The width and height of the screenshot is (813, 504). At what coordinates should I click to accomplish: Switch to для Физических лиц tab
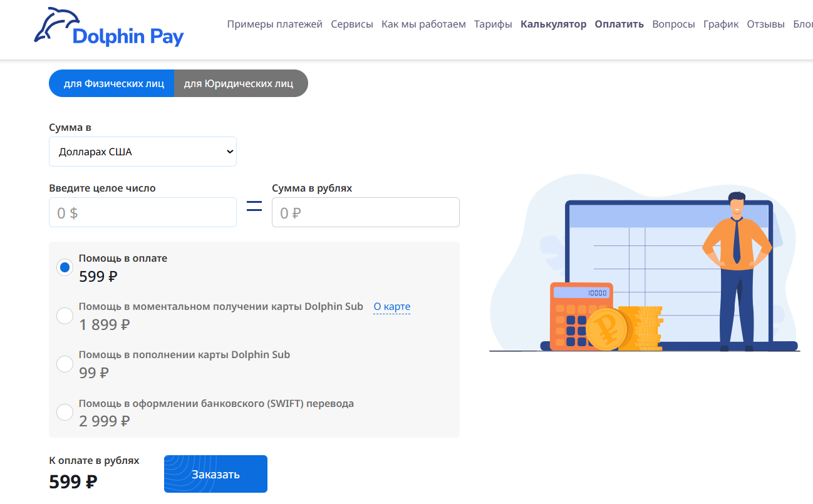point(111,83)
